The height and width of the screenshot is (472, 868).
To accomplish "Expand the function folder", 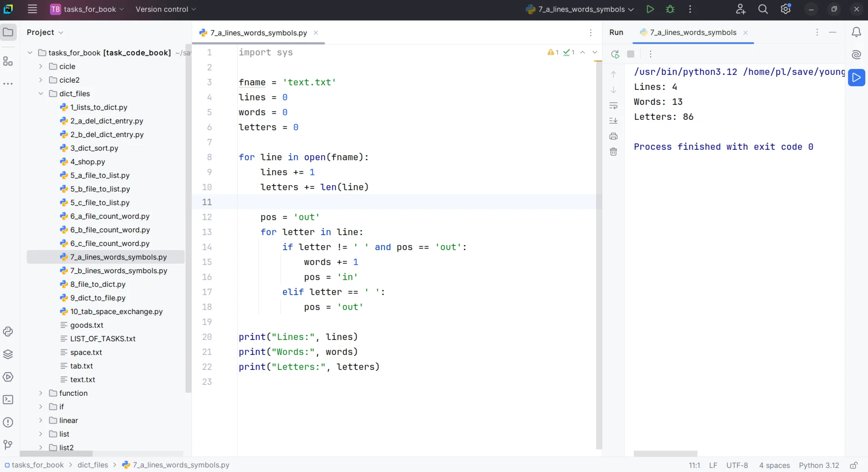I will pos(41,393).
